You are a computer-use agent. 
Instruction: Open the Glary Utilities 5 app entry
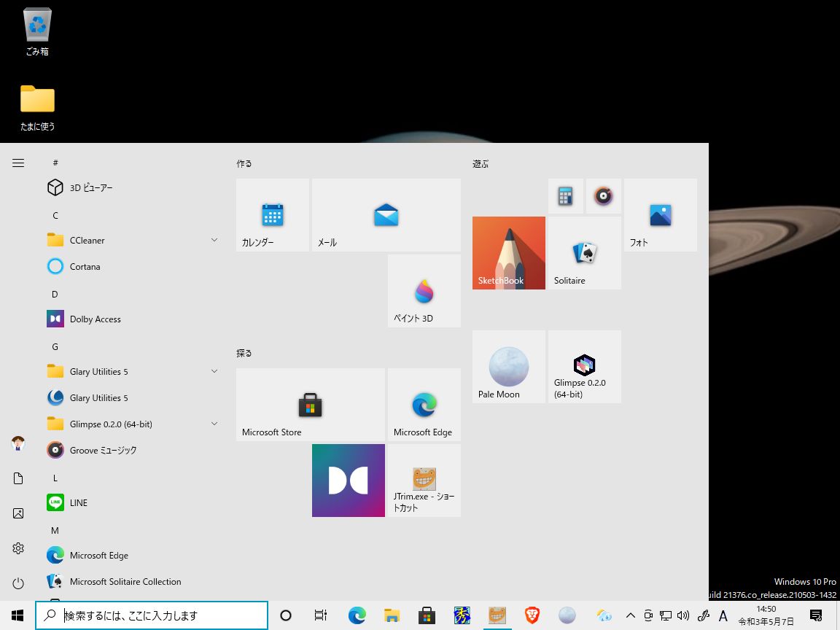click(133, 397)
